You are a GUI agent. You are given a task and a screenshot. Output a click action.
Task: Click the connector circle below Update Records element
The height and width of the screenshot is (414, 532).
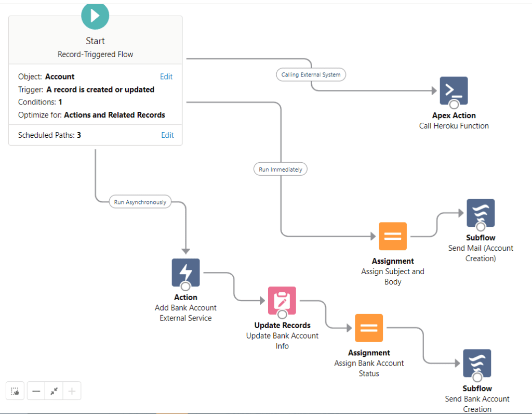282,314
